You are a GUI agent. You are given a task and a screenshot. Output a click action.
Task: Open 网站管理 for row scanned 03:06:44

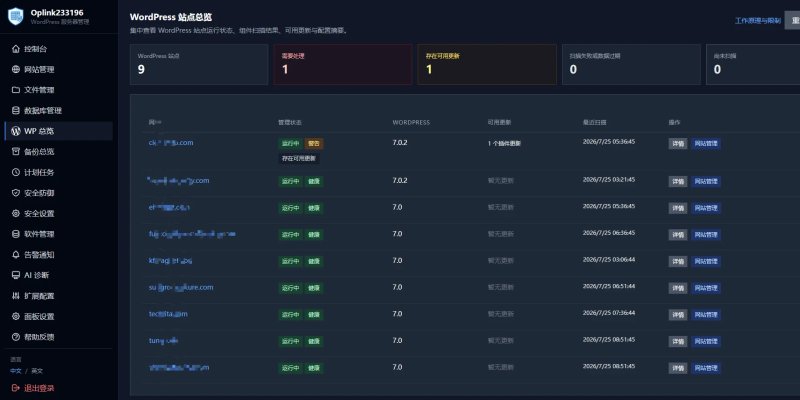706,261
